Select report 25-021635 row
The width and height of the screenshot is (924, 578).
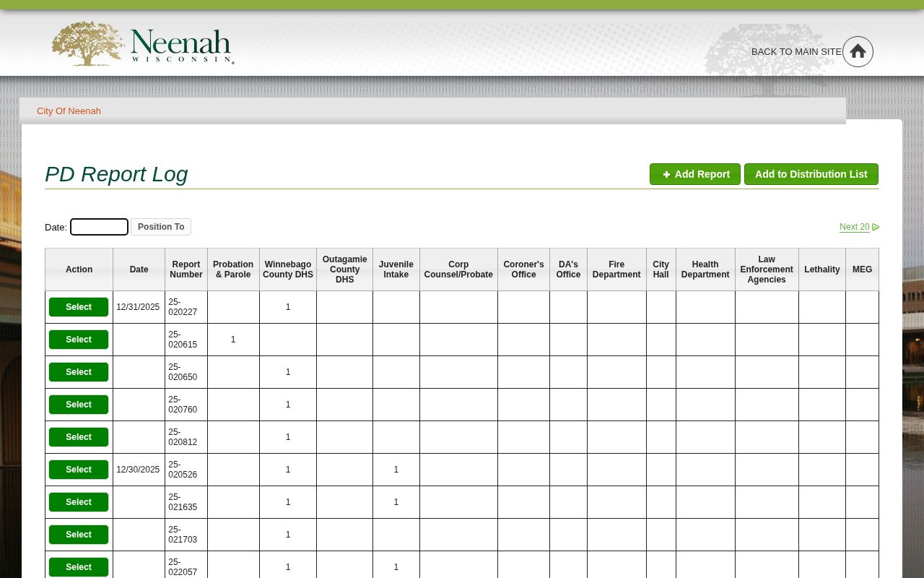point(79,502)
